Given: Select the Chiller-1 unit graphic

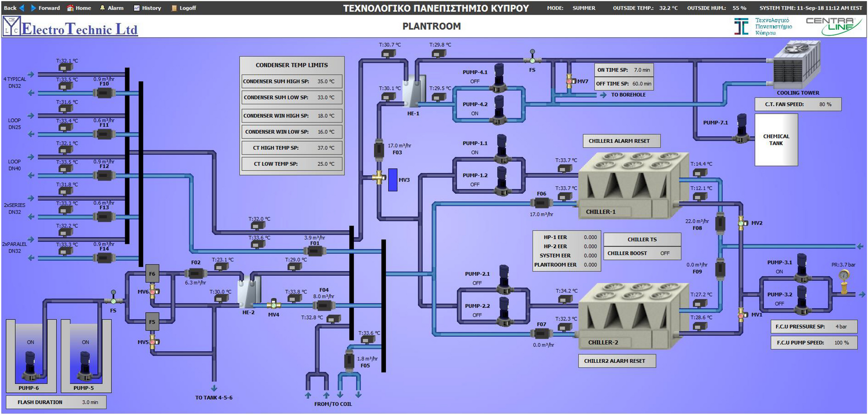Looking at the screenshot, I should pyautogui.click(x=631, y=186).
